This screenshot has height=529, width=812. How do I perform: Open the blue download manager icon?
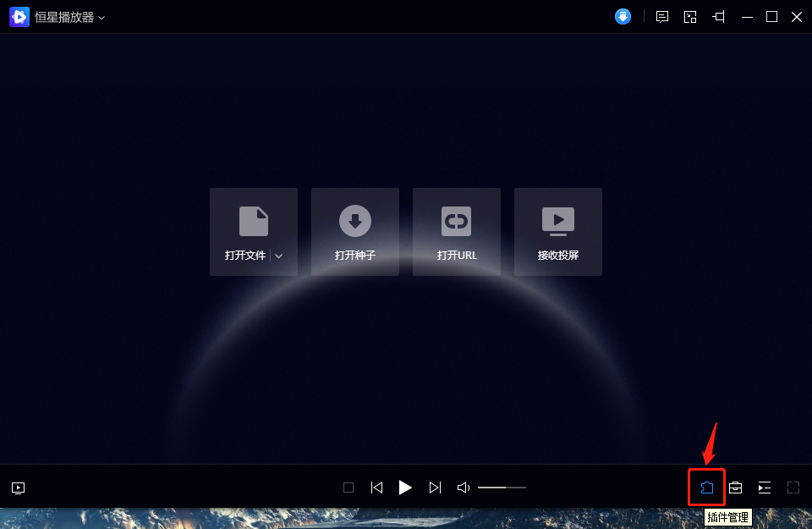(x=623, y=17)
